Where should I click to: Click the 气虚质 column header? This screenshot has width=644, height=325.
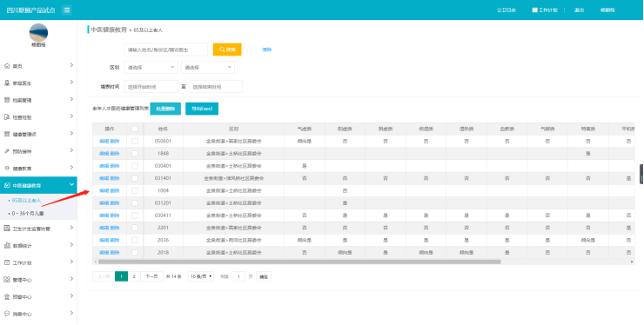305,129
